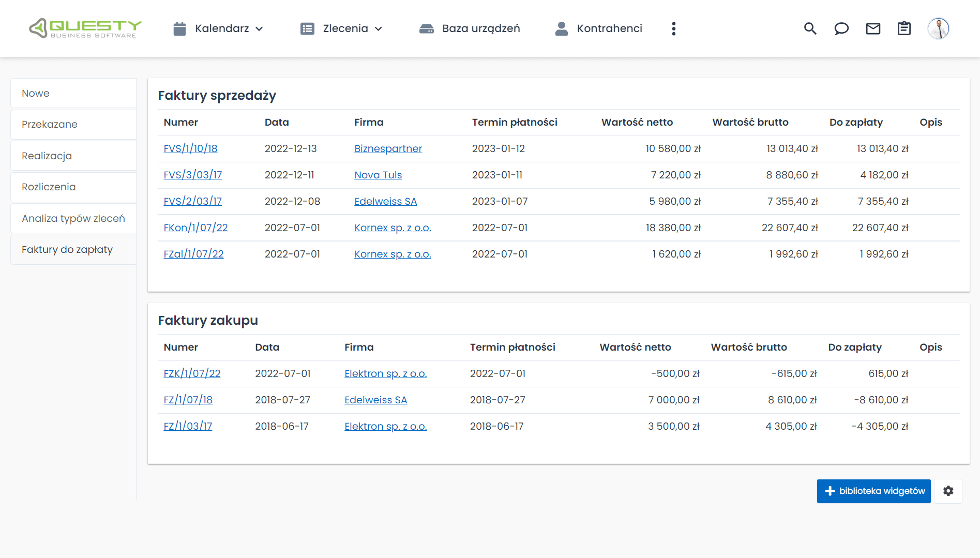The height and width of the screenshot is (558, 980).
Task: Click the user avatar picture
Action: [938, 28]
